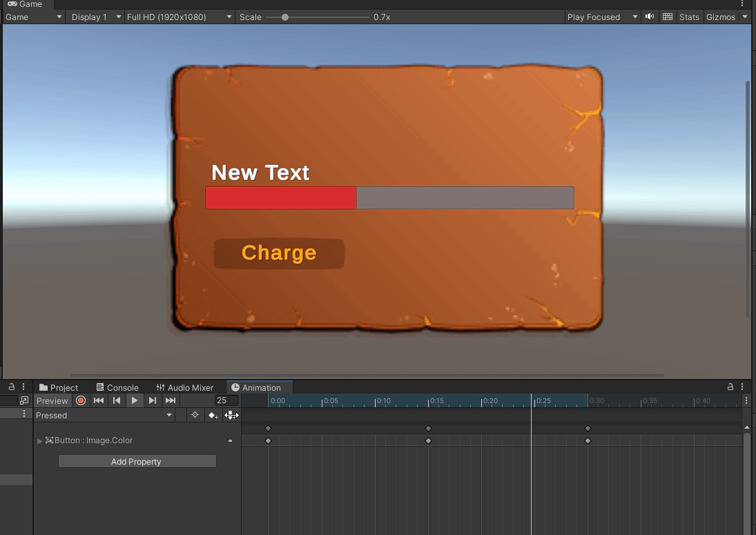756x535 pixels.
Task: Step to previous keyframe
Action: (117, 400)
